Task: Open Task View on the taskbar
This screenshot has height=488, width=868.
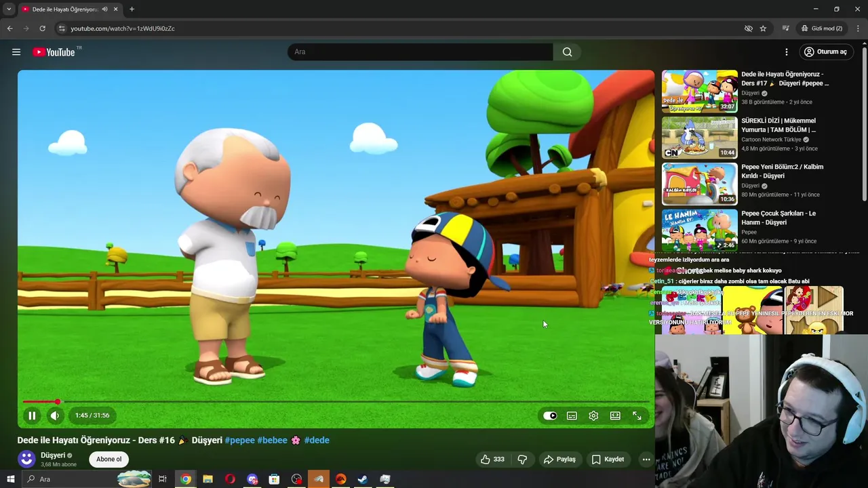Action: (x=163, y=479)
